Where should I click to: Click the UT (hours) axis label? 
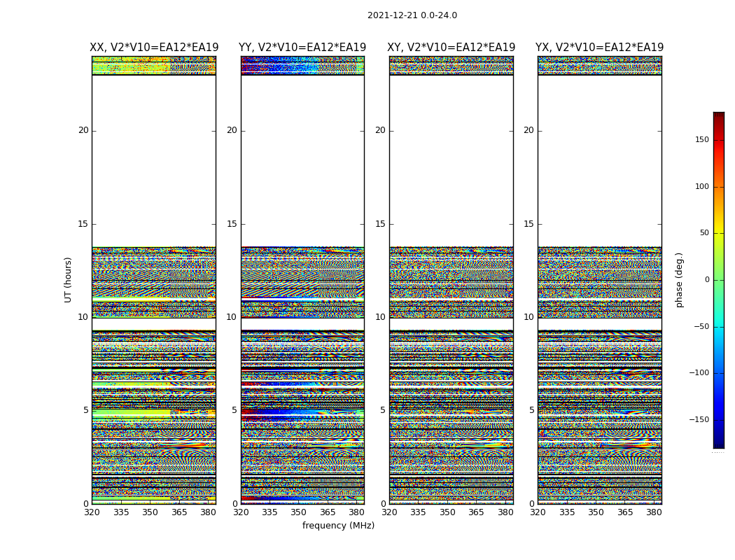(x=68, y=280)
